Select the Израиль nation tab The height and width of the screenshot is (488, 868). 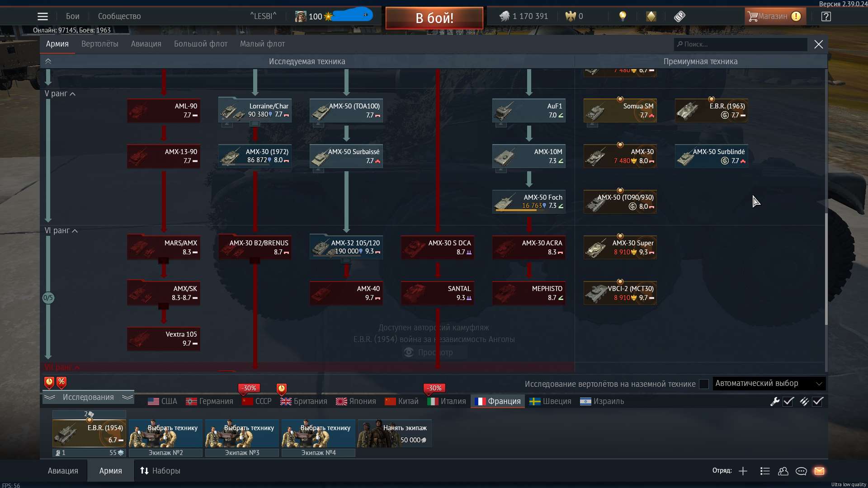(602, 401)
